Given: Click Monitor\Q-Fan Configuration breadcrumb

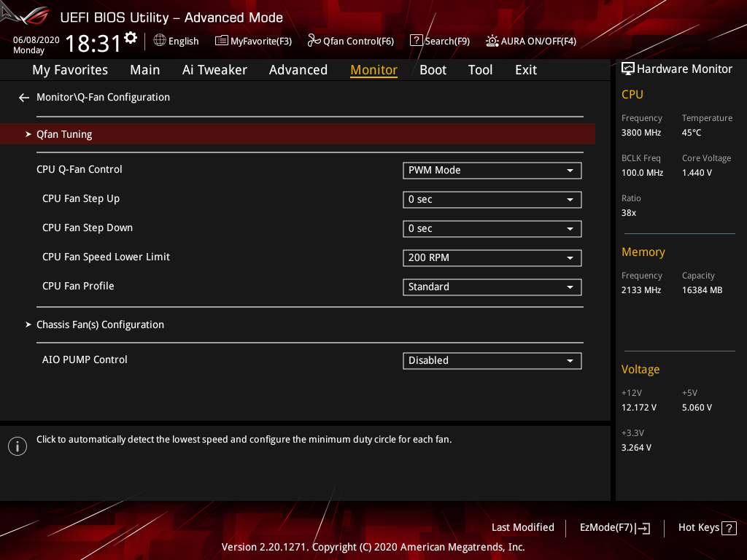Looking at the screenshot, I should pos(103,97).
